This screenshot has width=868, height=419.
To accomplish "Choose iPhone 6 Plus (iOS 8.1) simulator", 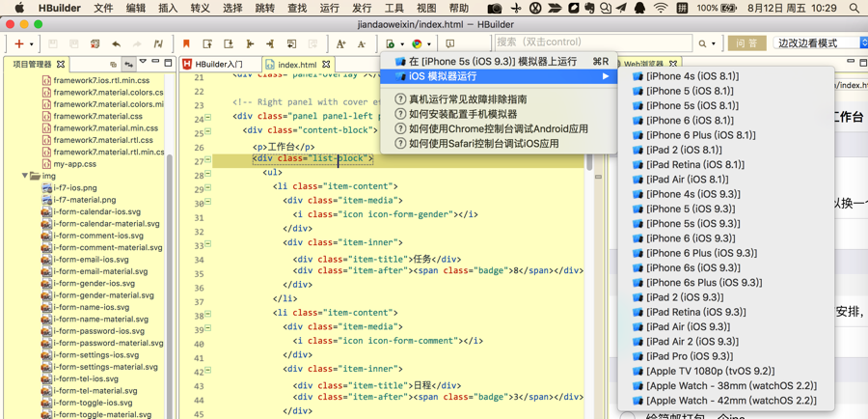I will [725, 135].
